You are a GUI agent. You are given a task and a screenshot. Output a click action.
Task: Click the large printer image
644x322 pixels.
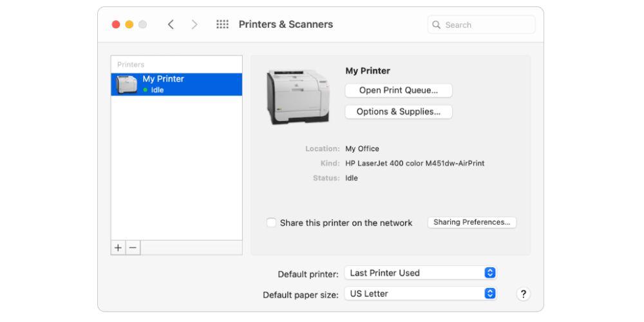pos(298,97)
